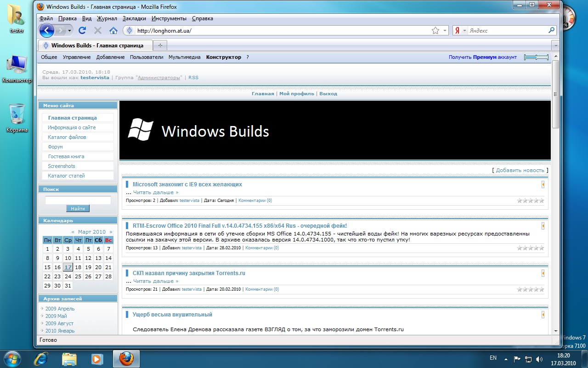Viewport: 588px width, 368px height.
Task: Go to previous month in calendar
Action: [73, 232]
